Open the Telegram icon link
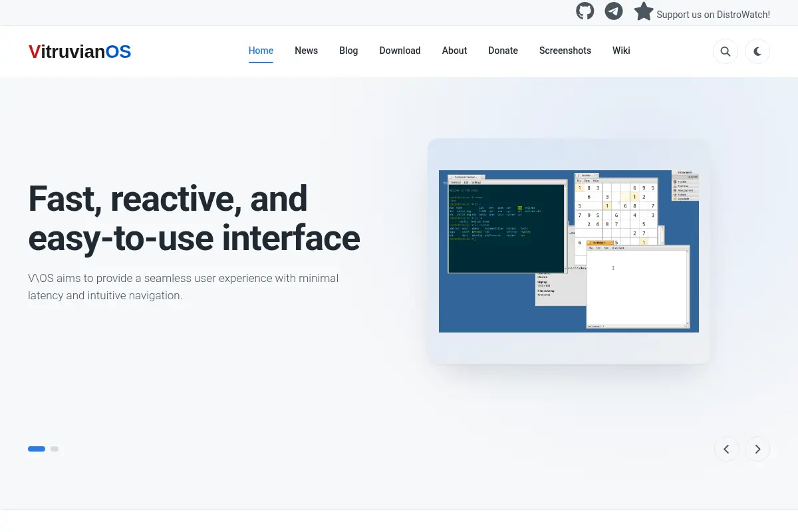Viewport: 798px width, 532px height. 614,11
